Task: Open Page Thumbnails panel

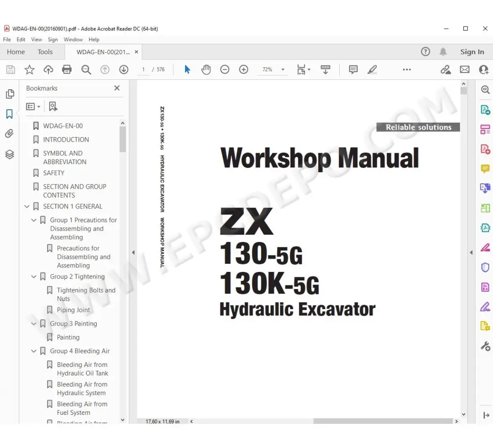Action: click(x=9, y=94)
